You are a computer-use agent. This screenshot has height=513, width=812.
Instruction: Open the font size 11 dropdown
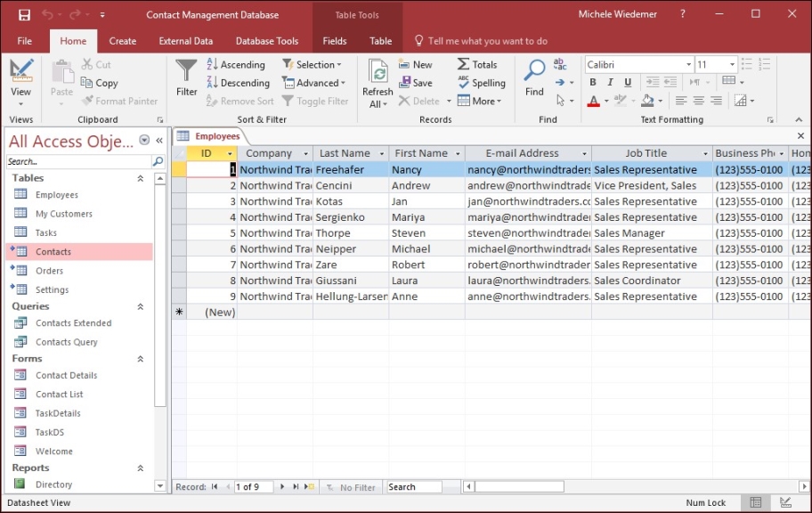(732, 64)
